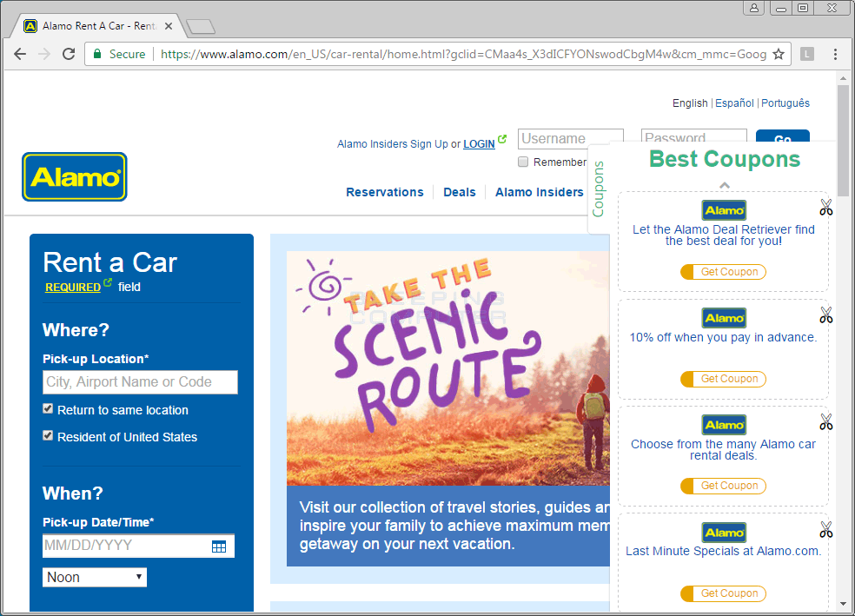Click scissors icon on car rental deals coupon
Image resolution: width=855 pixels, height=616 pixels.
825,421
